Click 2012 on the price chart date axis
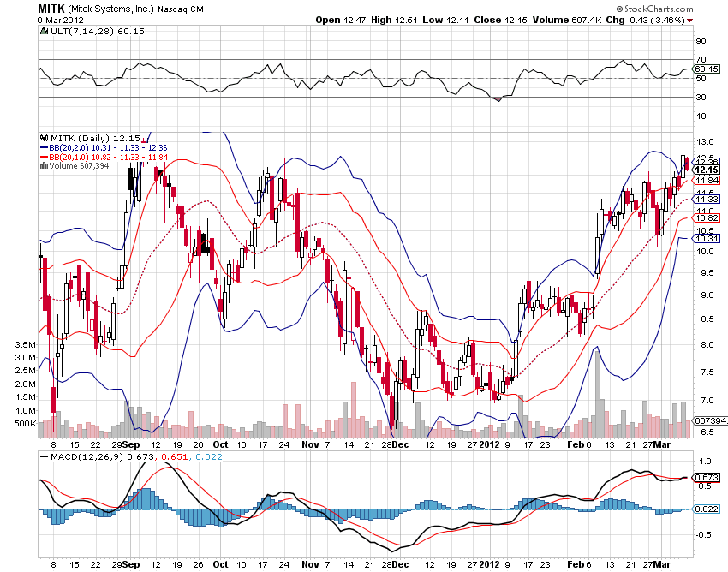 pos(490,444)
